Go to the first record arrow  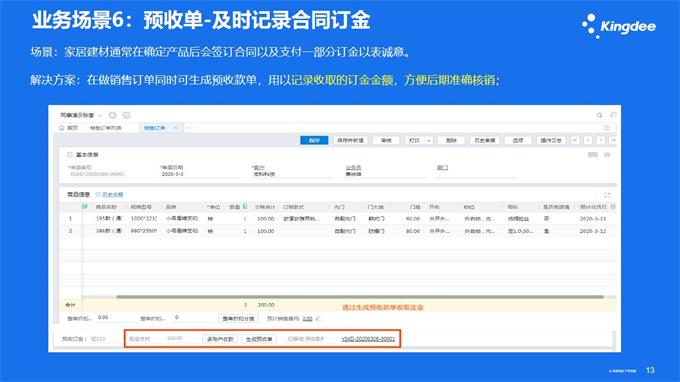(x=575, y=140)
